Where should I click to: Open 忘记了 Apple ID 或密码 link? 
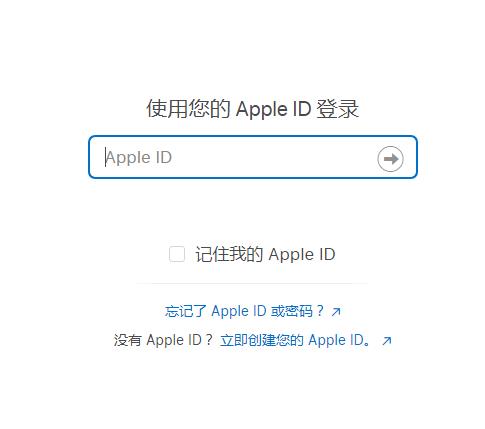click(x=244, y=311)
